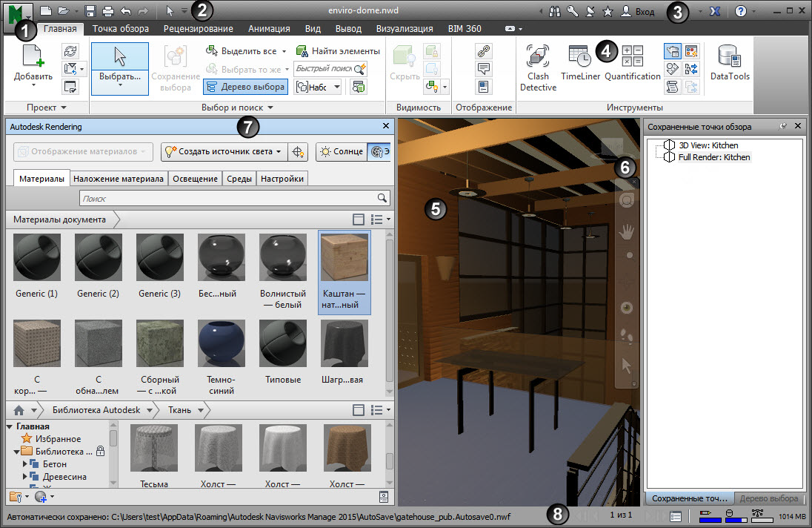Open the Select All (Выделить все) dropdown
The height and width of the screenshot is (528, 812).
click(x=285, y=51)
